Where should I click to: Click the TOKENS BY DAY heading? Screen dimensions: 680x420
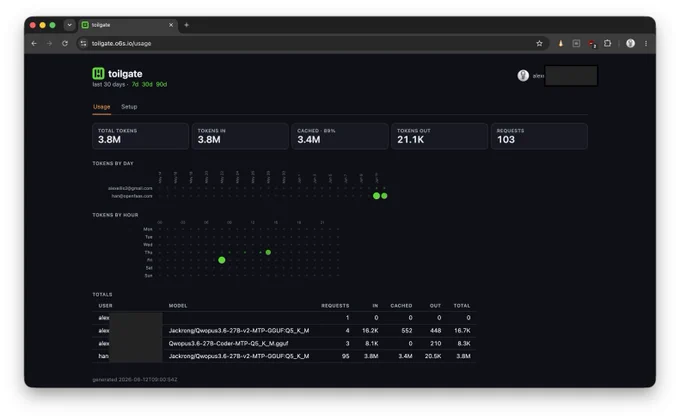(113, 164)
